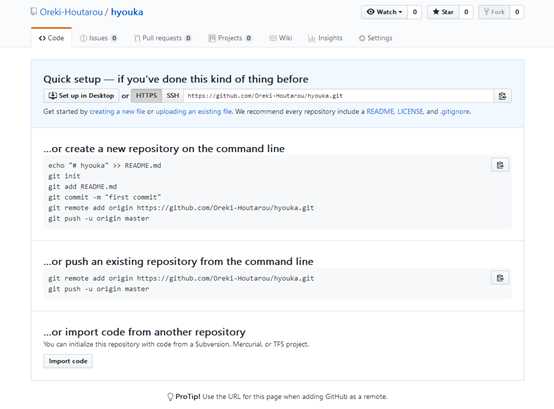The height and width of the screenshot is (409, 554).
Task: Switch clone protocol to SSH
Action: 173,96
